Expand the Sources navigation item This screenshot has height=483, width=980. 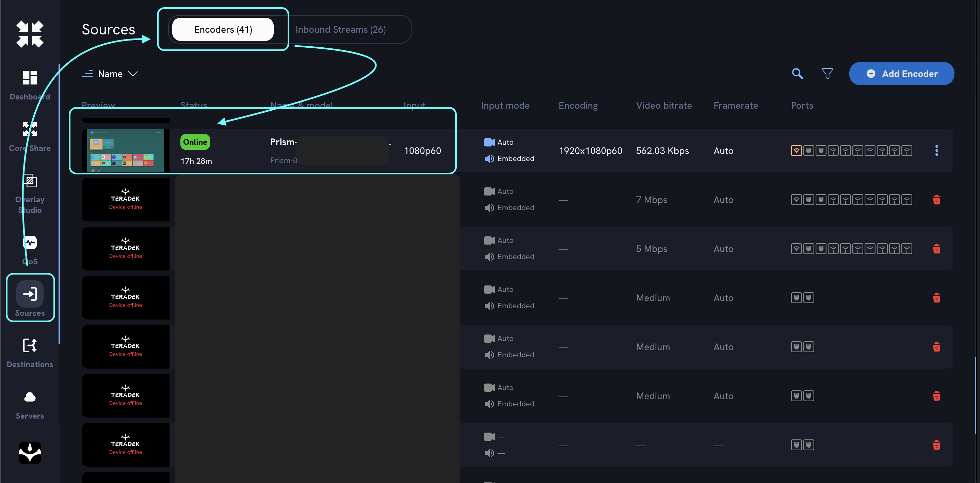click(30, 298)
